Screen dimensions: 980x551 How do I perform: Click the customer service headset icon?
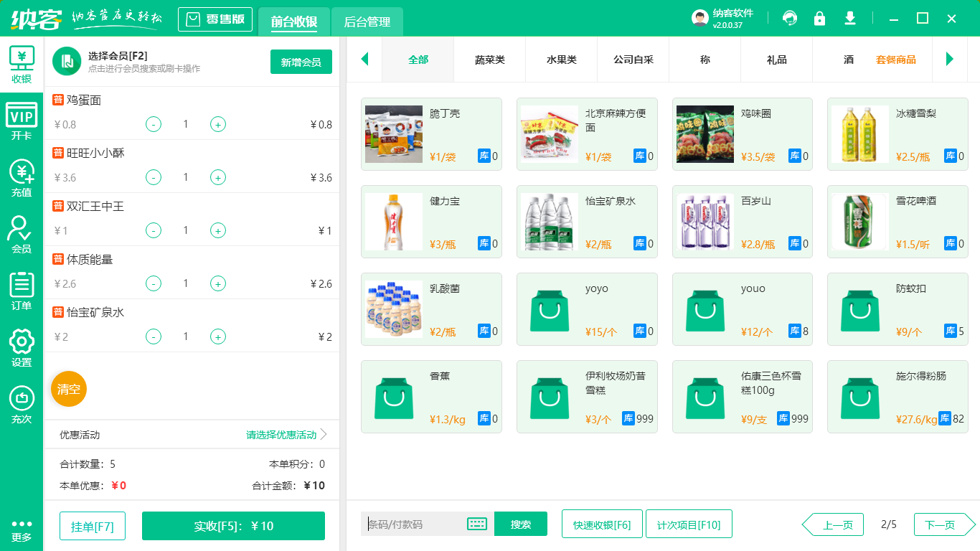pyautogui.click(x=790, y=18)
